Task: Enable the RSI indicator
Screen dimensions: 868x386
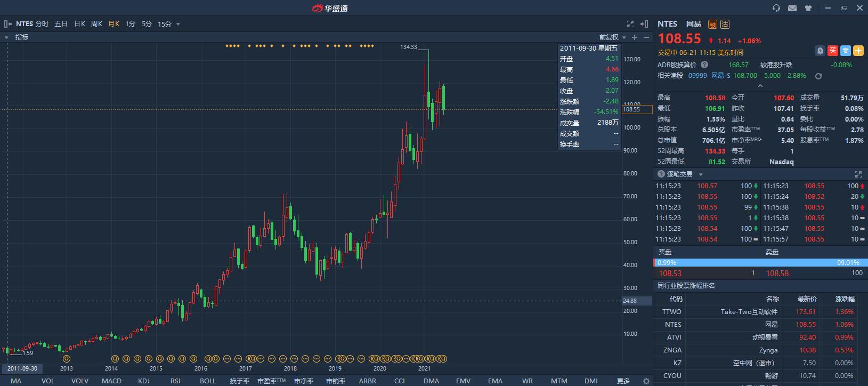Action: [x=175, y=381]
